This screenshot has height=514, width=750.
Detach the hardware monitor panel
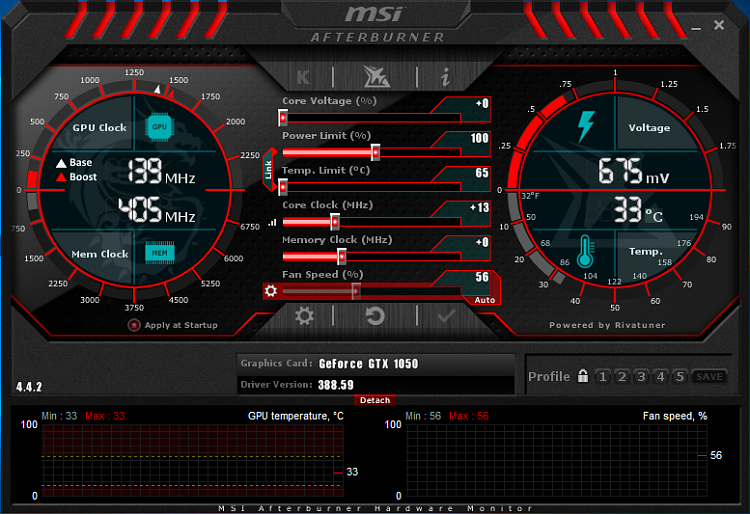click(375, 400)
